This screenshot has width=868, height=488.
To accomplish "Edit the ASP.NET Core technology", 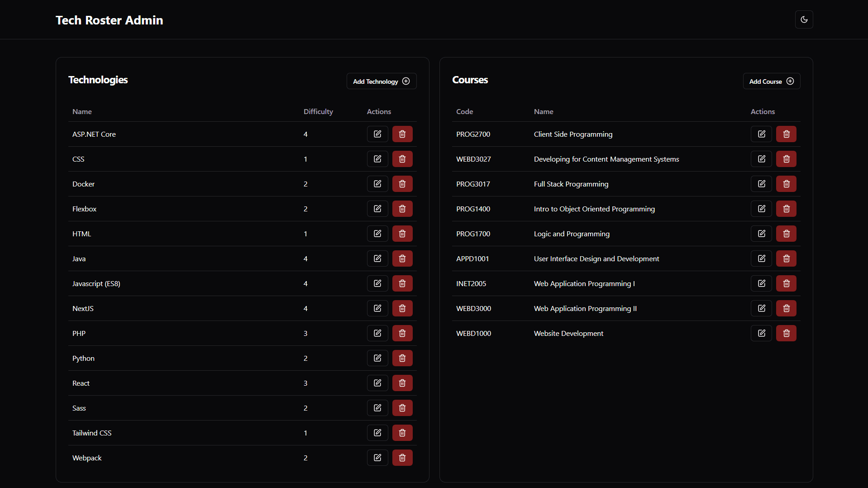I will [377, 134].
